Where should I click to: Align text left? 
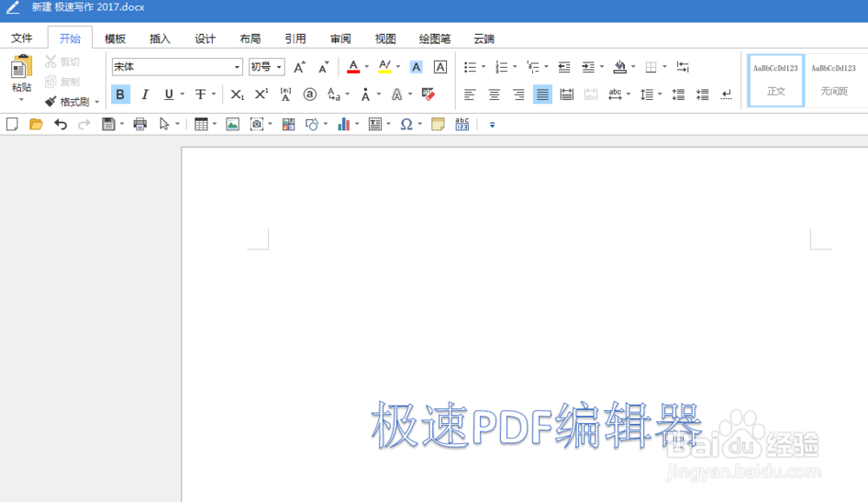point(470,94)
